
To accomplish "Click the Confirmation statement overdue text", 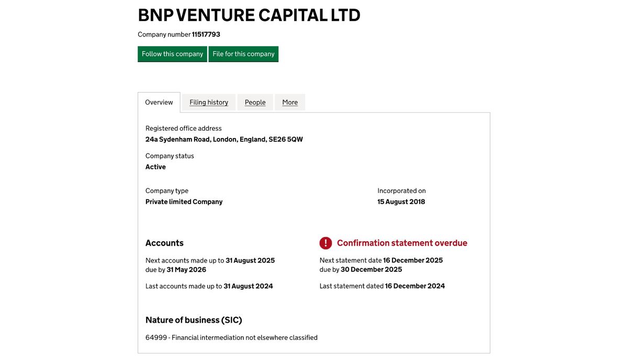I will click(402, 243).
